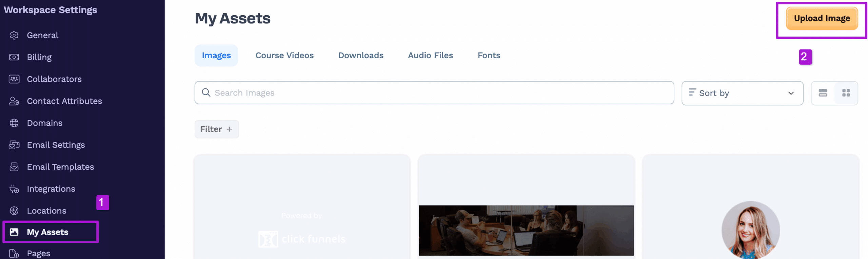Image resolution: width=868 pixels, height=259 pixels.
Task: Go to Integrations settings
Action: click(51, 189)
